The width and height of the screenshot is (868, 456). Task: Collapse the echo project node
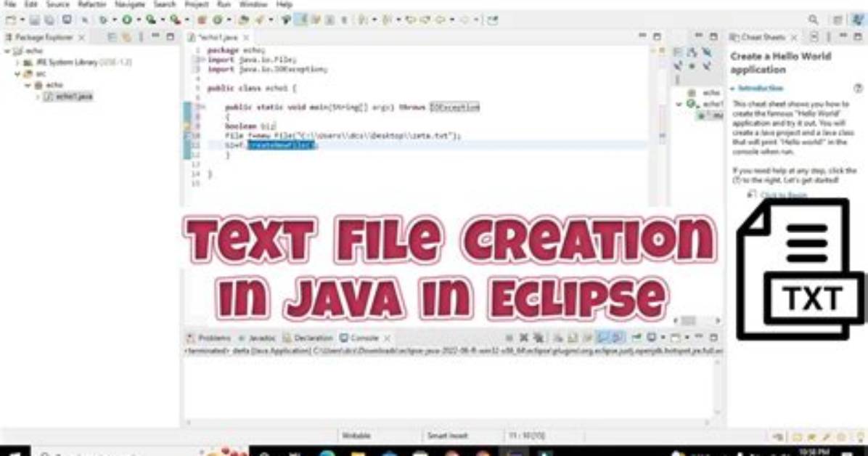click(7, 51)
